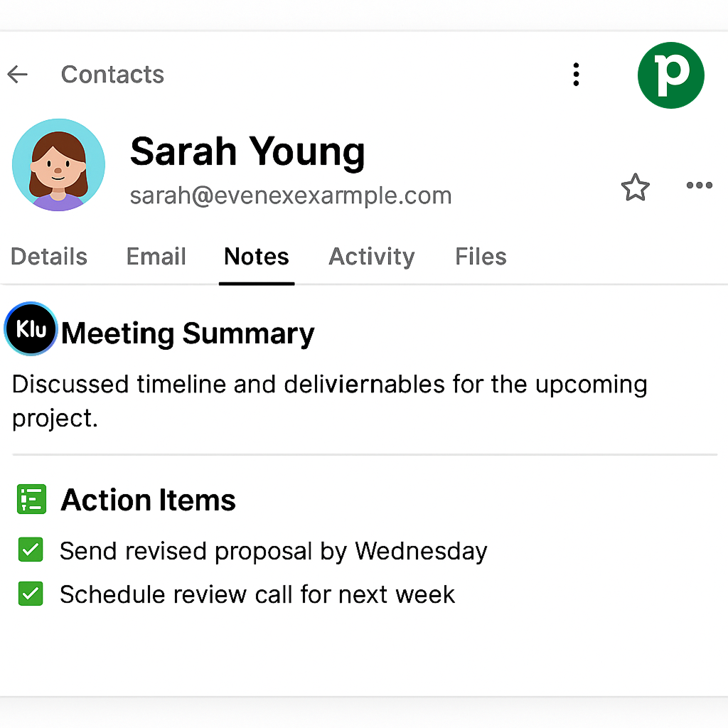Open the Email tab

point(156,257)
